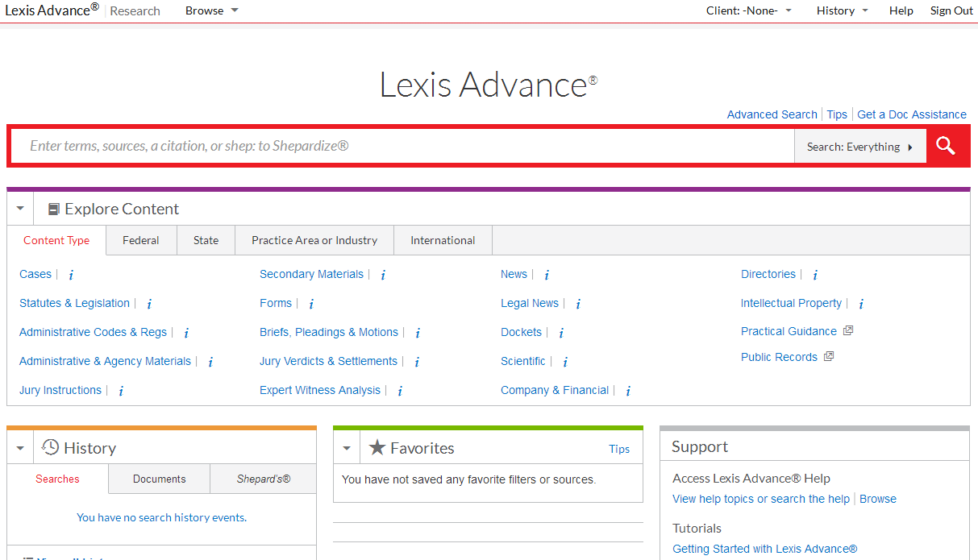Image resolution: width=978 pixels, height=560 pixels.
Task: Open the Search: Everything filter dropdown
Action: click(860, 147)
